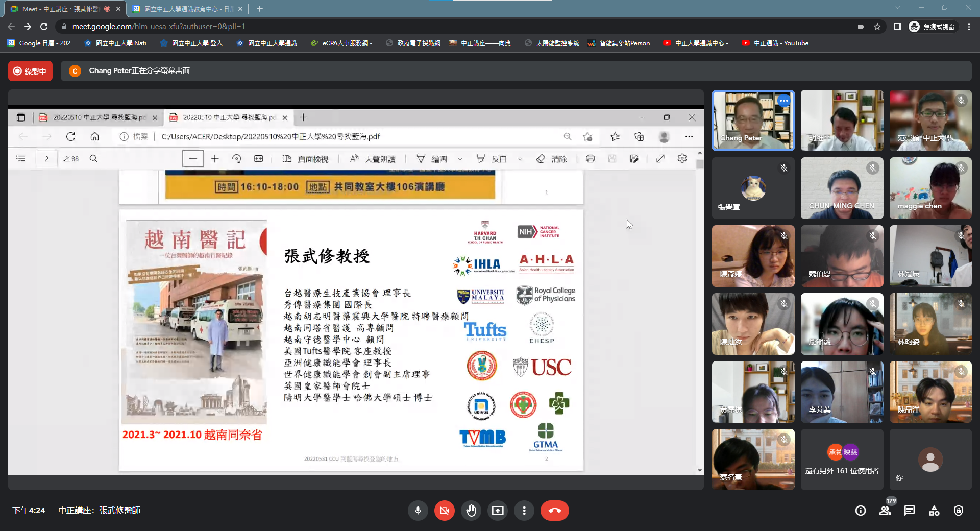The image size is (980, 531).
Task: Open table of contents in shared PDF toolbar
Action: (21, 159)
